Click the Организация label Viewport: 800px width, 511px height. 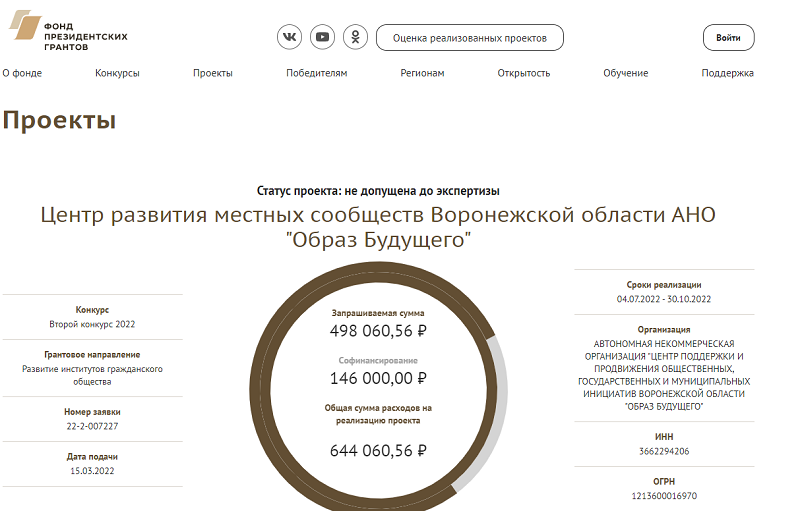[664, 330]
